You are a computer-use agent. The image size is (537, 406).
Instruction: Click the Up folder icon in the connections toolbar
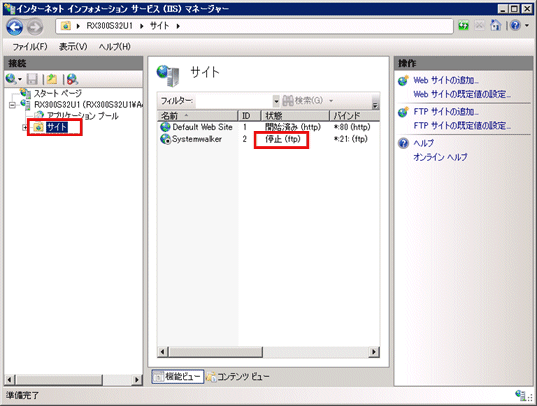pyautogui.click(x=52, y=79)
